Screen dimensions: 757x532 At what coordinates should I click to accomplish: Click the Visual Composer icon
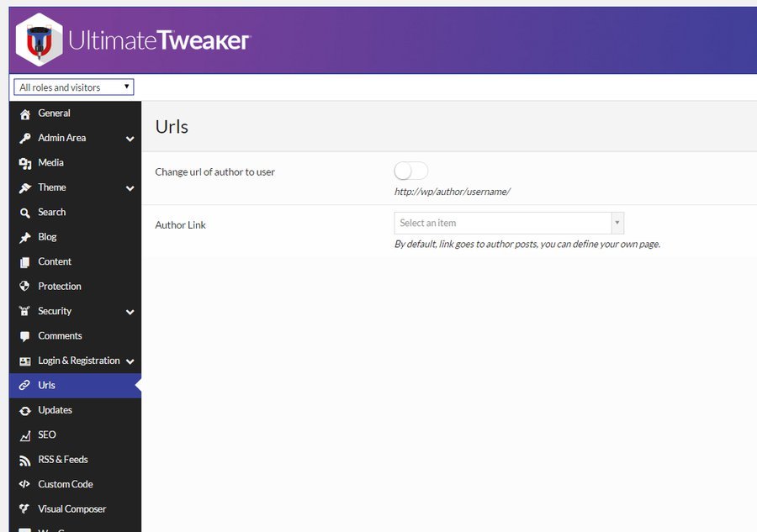coord(24,508)
